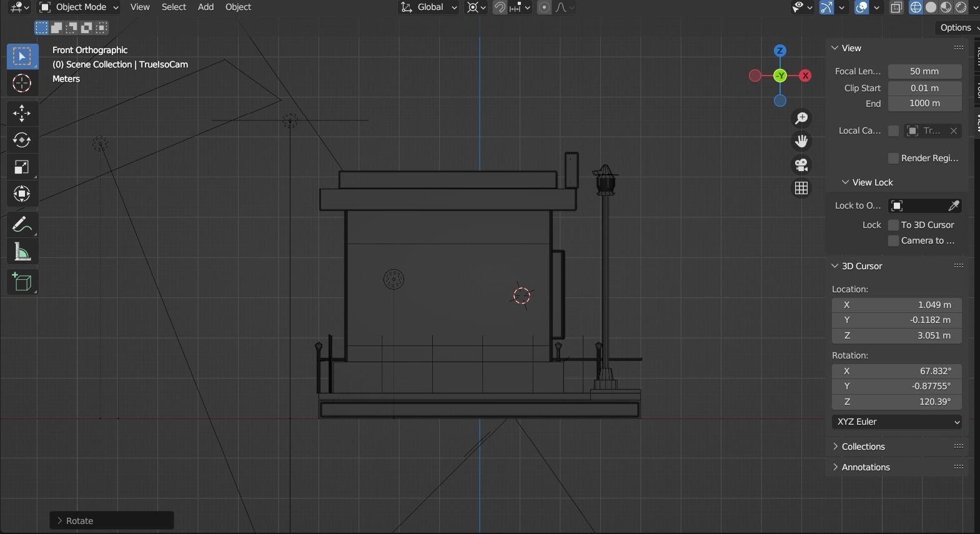980x534 pixels.
Task: Set selection mode to Invert
Action: [x=86, y=27]
